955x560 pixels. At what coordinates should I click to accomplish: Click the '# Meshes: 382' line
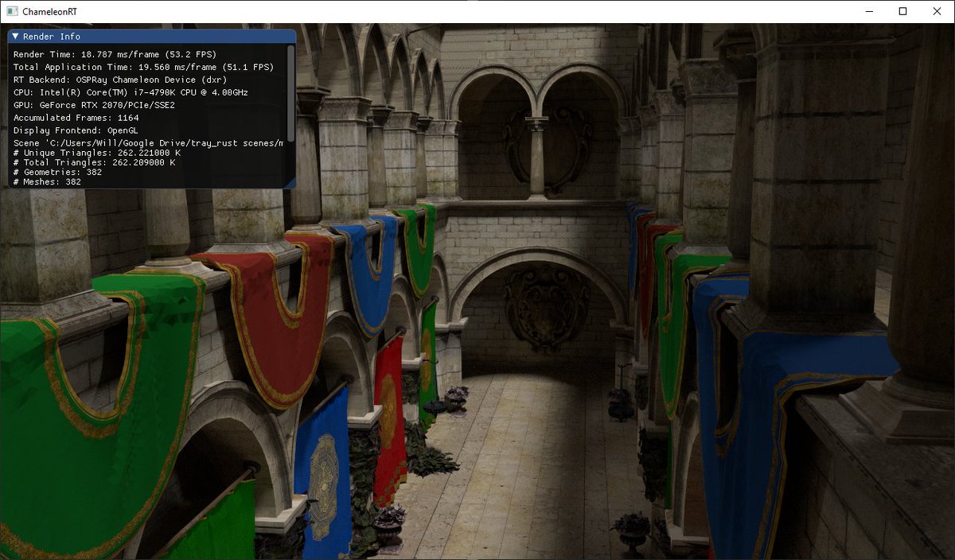tap(48, 181)
